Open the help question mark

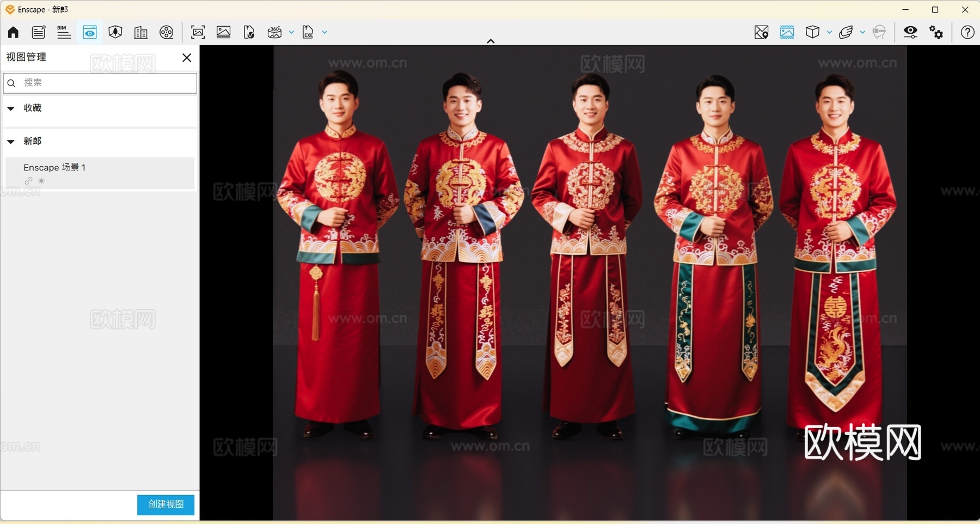tap(967, 32)
